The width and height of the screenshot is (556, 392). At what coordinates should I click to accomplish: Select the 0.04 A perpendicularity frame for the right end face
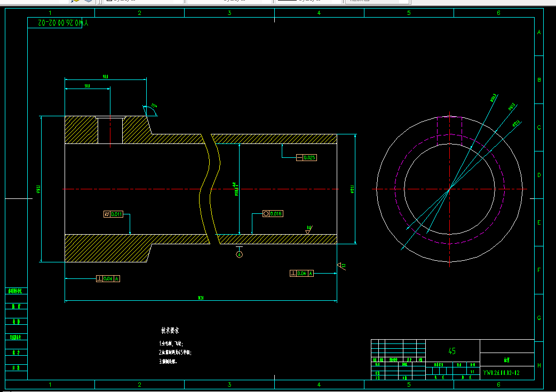(x=302, y=273)
